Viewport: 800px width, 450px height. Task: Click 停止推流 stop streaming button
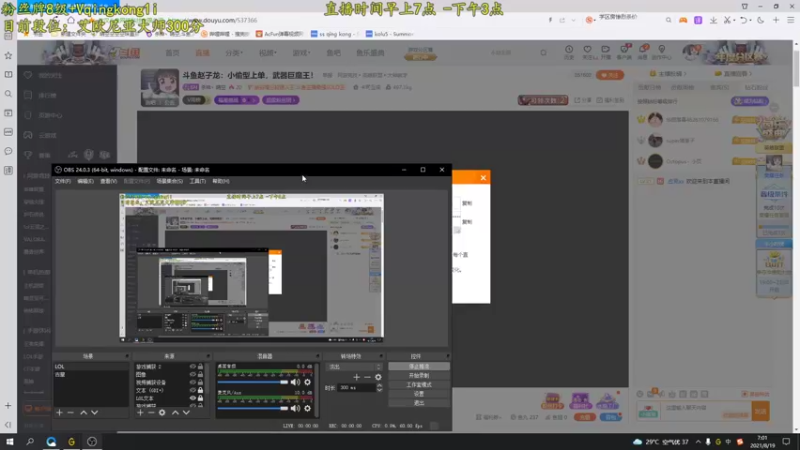[x=419, y=366]
